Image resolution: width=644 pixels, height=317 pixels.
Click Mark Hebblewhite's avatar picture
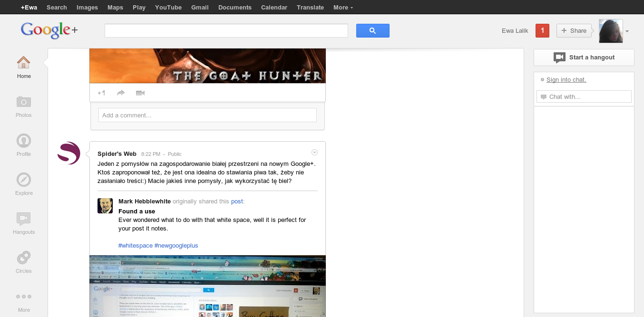tap(105, 206)
